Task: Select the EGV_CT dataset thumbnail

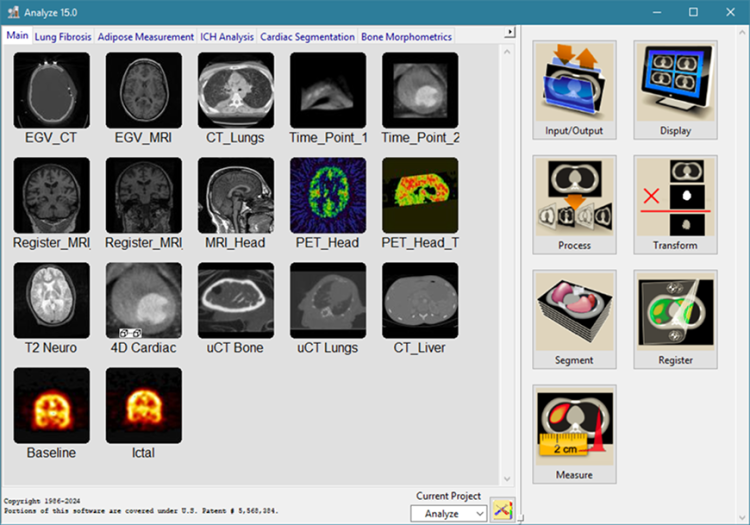Action: coord(52,90)
